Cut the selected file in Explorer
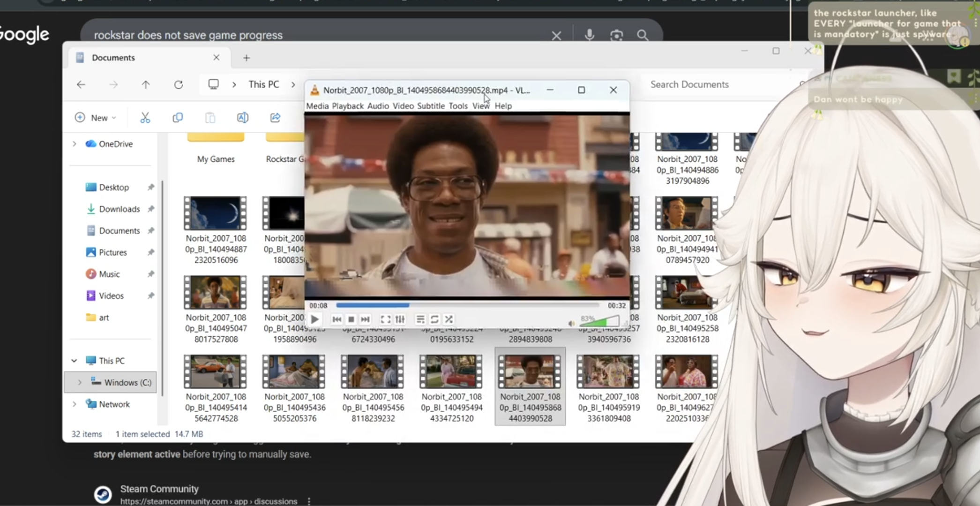The width and height of the screenshot is (980, 506). [x=145, y=118]
